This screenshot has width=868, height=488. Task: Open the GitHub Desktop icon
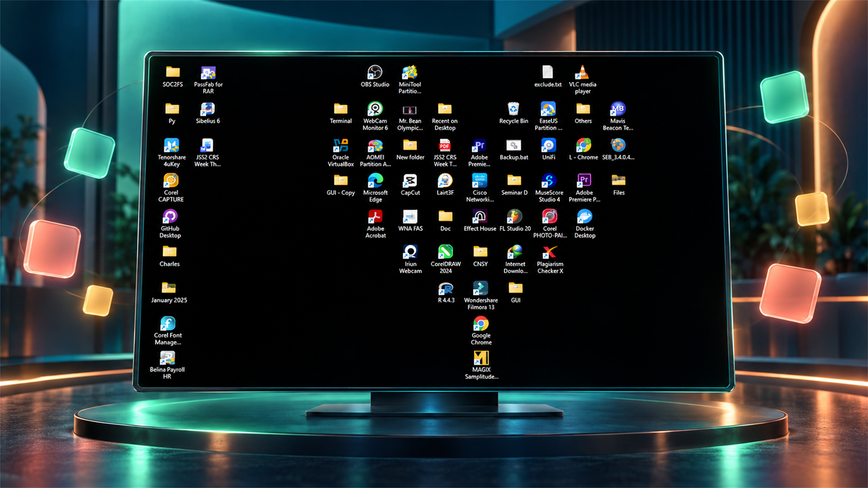170,217
